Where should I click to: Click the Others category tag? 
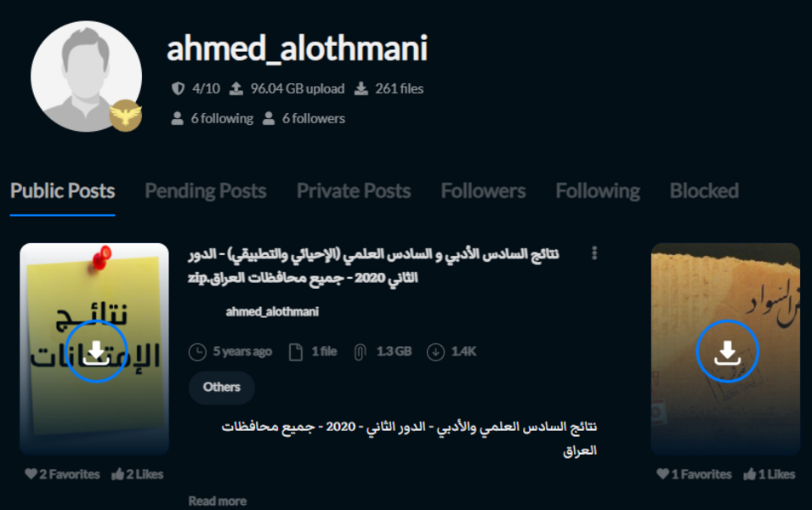[x=222, y=387]
